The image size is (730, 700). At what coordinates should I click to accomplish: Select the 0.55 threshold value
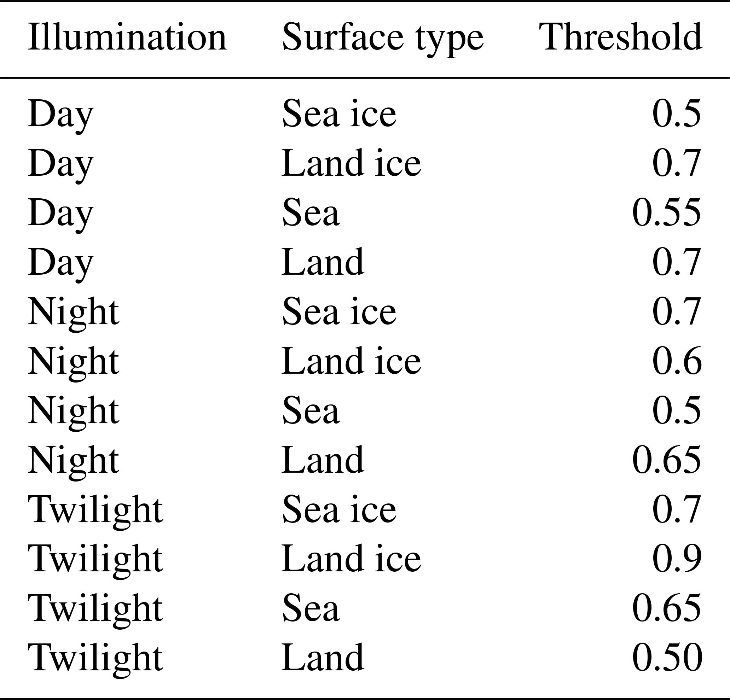tap(666, 213)
